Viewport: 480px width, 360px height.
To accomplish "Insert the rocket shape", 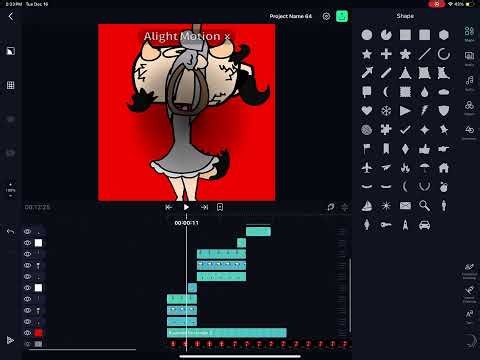I will (405, 225).
